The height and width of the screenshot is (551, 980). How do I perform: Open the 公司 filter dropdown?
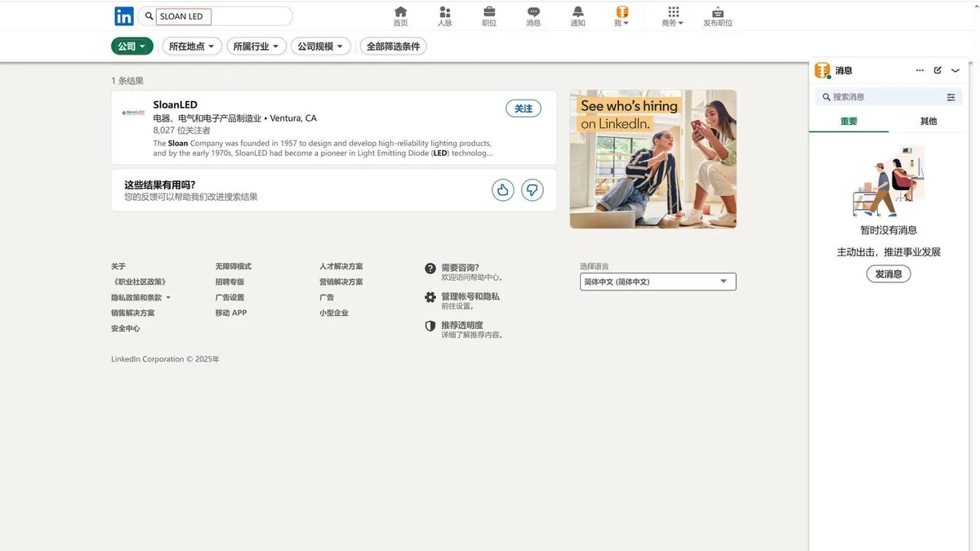132,47
